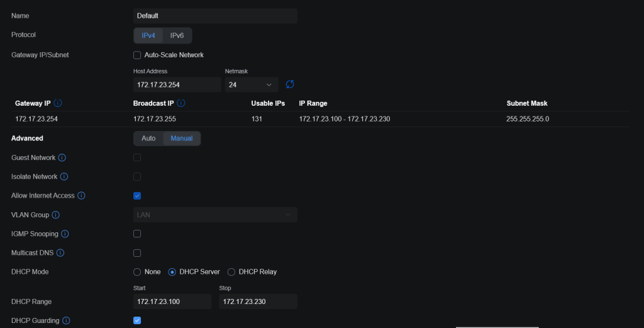Show info tooltip for Guest Network
Image resolution: width=644 pixels, height=328 pixels.
click(62, 157)
